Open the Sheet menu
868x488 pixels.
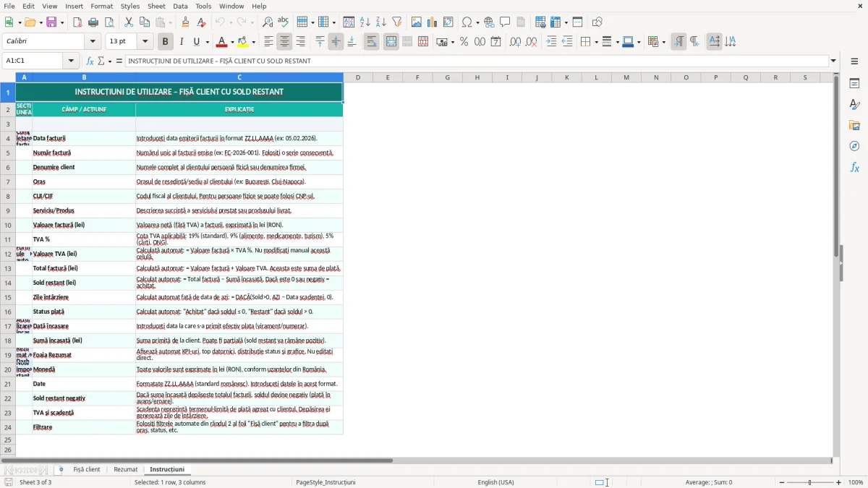pos(156,6)
